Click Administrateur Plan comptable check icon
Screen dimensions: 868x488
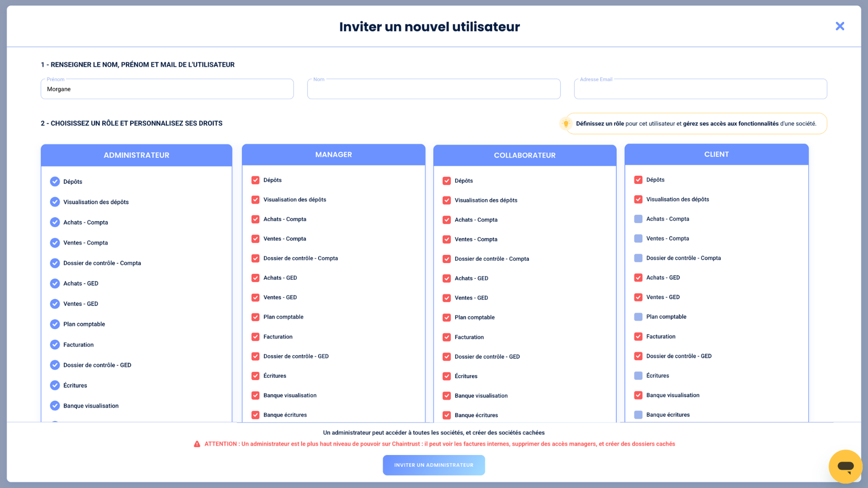(55, 324)
